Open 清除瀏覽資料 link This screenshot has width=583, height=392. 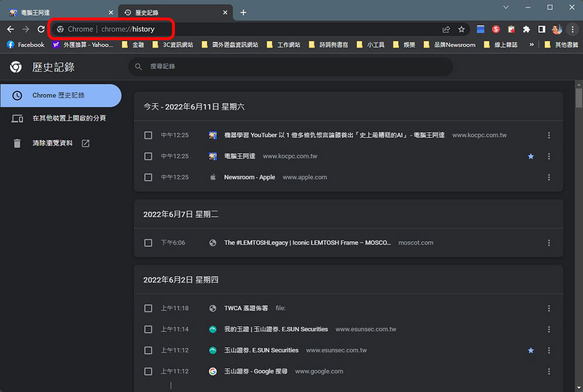click(52, 143)
